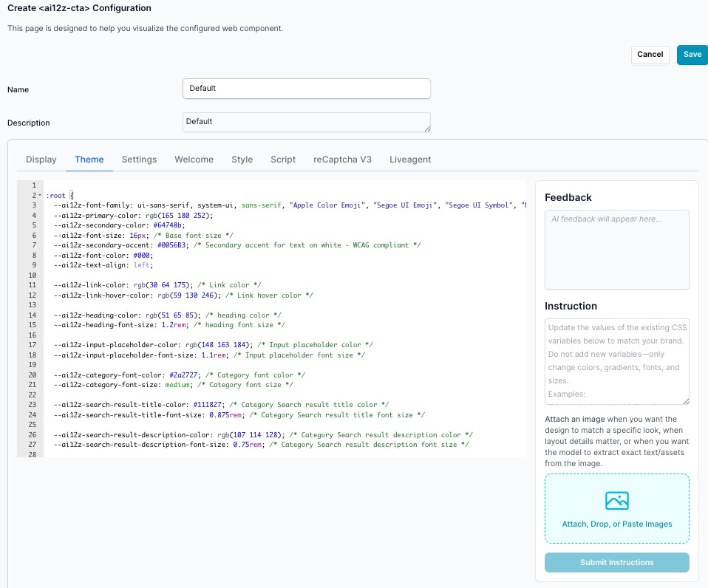Click the Instruction text area
The image size is (708, 588).
(x=616, y=362)
